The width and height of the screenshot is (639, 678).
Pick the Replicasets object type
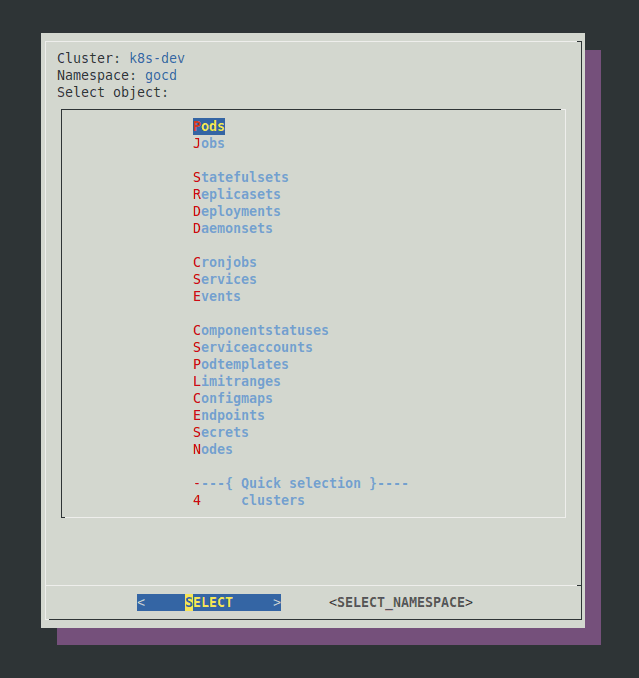[x=237, y=195]
